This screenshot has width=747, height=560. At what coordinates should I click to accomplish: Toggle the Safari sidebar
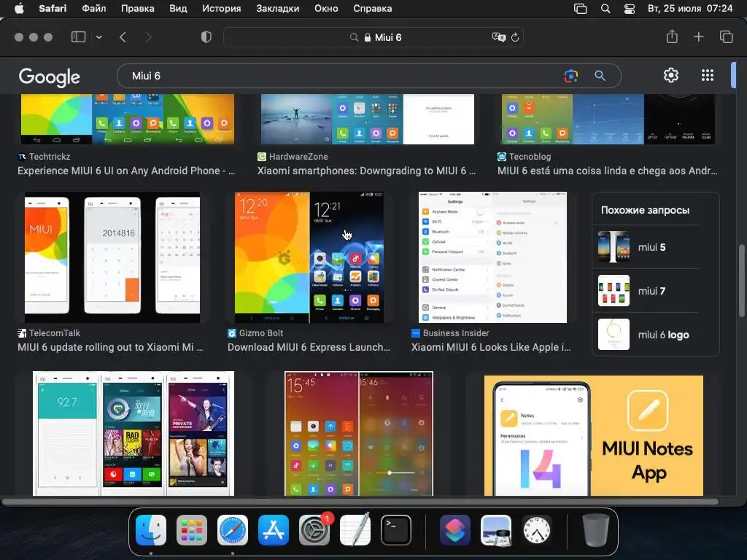click(78, 36)
